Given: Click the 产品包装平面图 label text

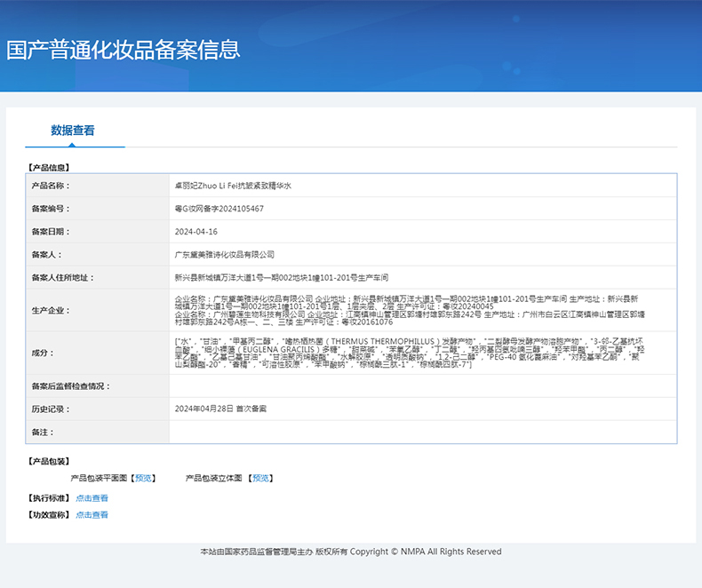Looking at the screenshot, I should (99, 478).
